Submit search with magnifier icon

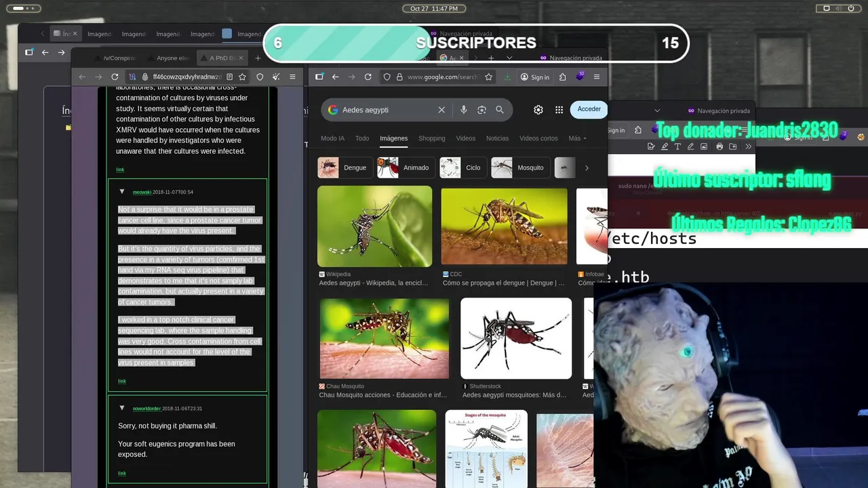[x=500, y=110]
